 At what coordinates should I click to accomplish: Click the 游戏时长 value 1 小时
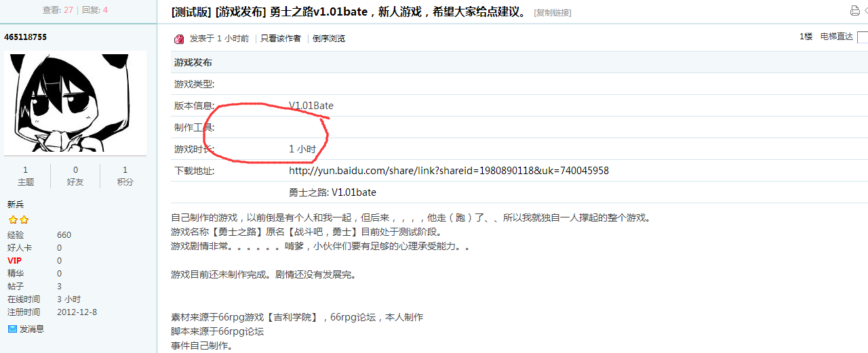(x=302, y=149)
